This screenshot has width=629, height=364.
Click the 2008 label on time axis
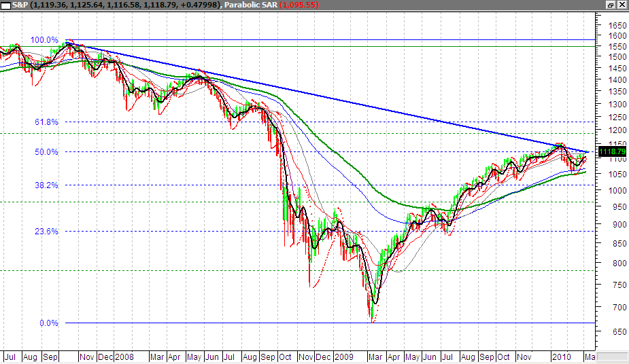pos(124,357)
